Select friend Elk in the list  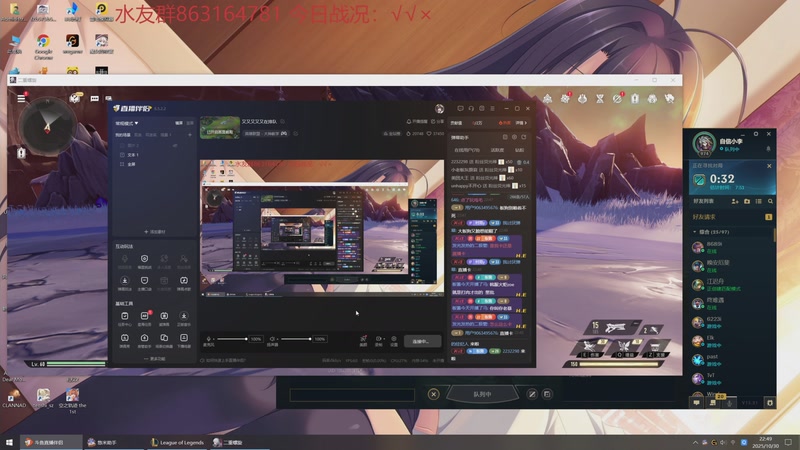[732, 341]
